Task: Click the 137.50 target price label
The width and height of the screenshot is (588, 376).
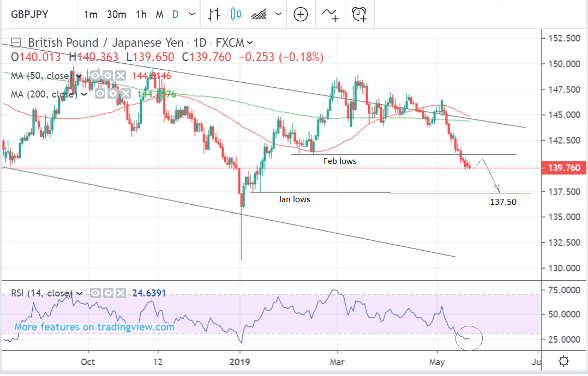Action: (503, 202)
